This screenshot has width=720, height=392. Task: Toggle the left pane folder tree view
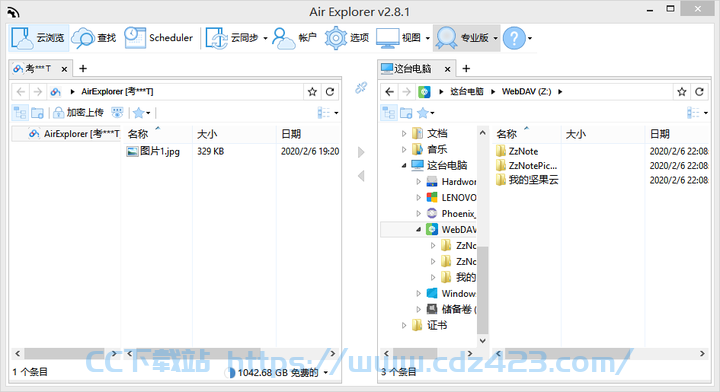pyautogui.click(x=20, y=112)
